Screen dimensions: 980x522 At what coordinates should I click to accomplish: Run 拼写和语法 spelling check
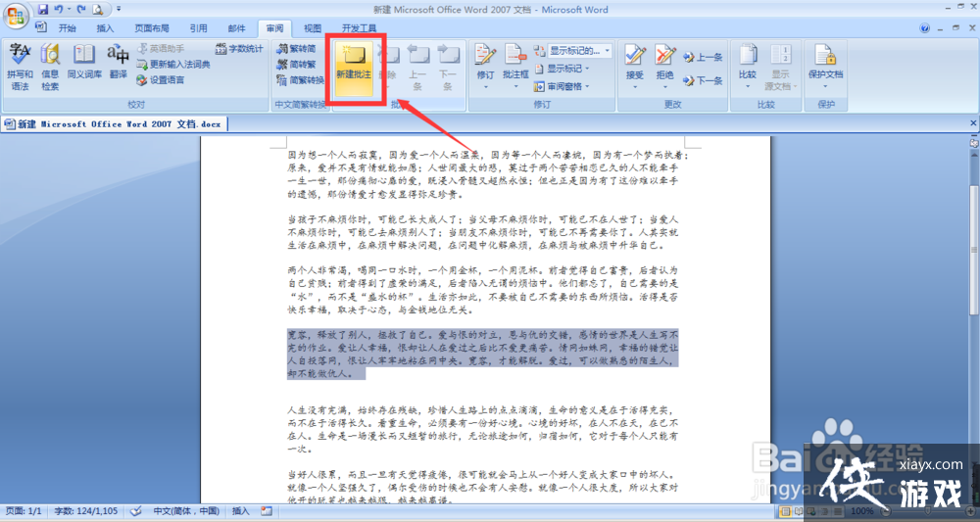pyautogui.click(x=19, y=65)
